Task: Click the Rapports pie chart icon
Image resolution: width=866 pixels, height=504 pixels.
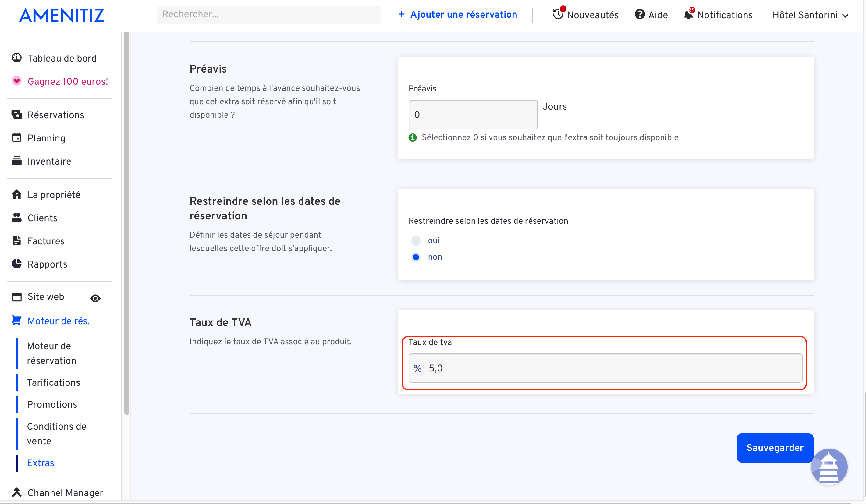Action: [16, 264]
